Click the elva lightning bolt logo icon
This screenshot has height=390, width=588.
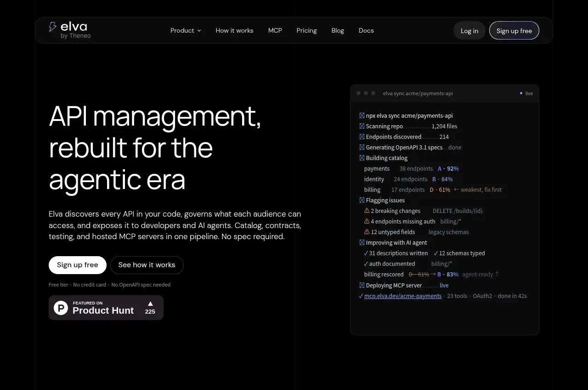click(x=53, y=27)
